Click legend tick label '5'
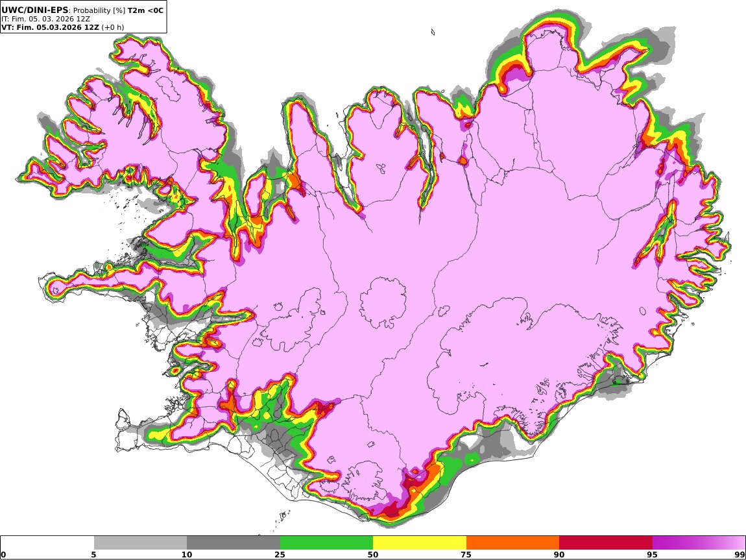This screenshot has width=746, height=560. click(x=93, y=555)
